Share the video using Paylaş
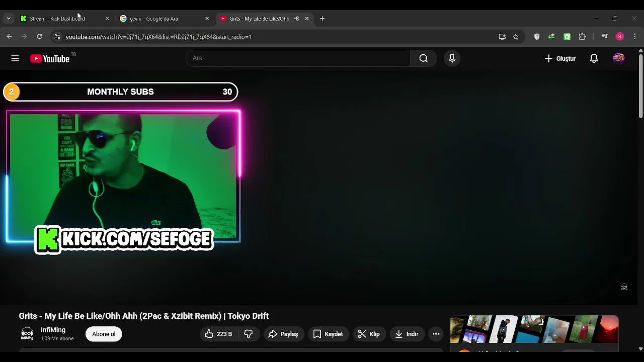The height and width of the screenshot is (362, 644). pos(284,334)
